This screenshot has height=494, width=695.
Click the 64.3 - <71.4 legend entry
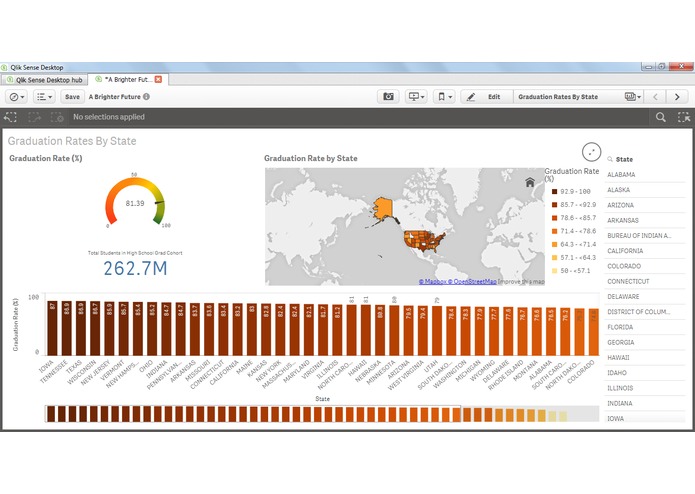point(574,244)
